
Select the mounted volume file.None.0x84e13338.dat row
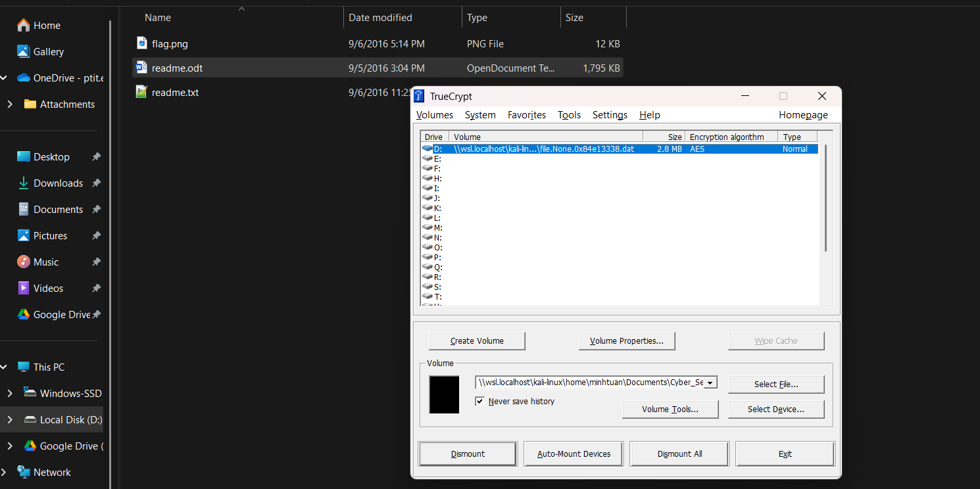point(620,149)
